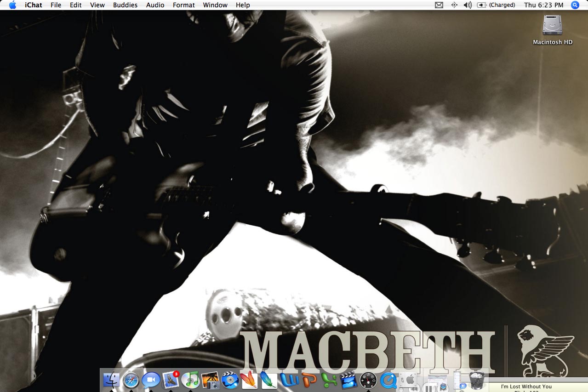Launch iPhoto from the Dock

(210, 380)
